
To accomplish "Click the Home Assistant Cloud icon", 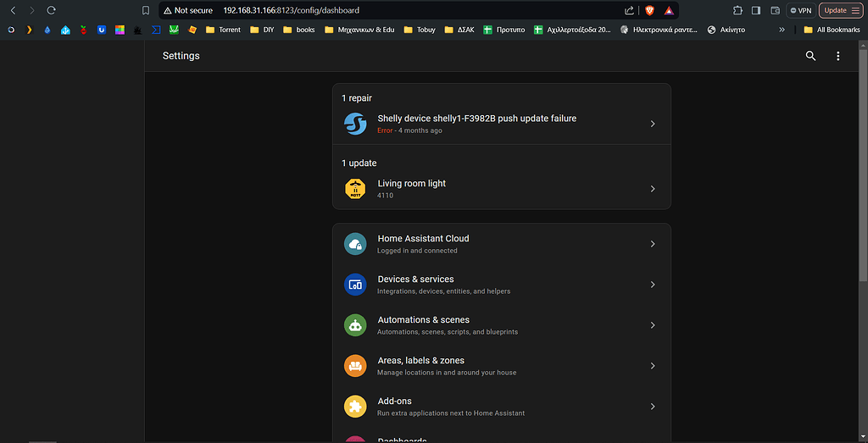I will point(355,244).
